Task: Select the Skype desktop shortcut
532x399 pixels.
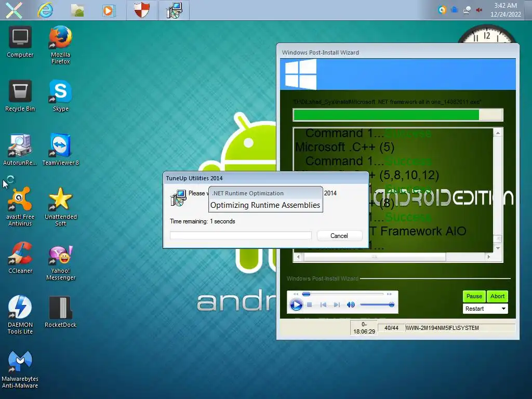Action: [x=60, y=96]
